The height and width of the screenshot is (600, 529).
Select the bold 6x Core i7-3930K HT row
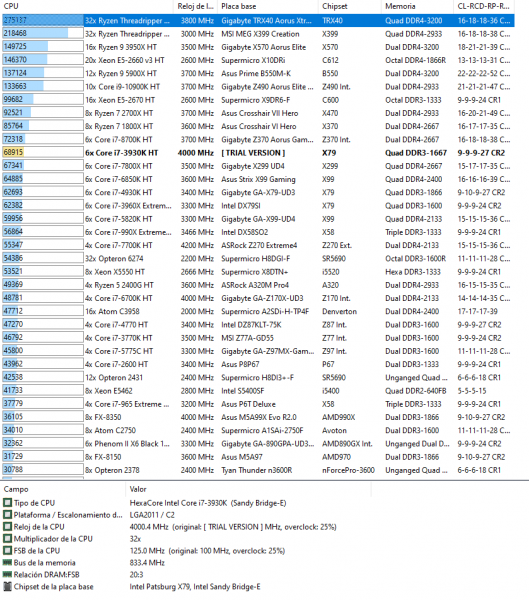click(258, 153)
